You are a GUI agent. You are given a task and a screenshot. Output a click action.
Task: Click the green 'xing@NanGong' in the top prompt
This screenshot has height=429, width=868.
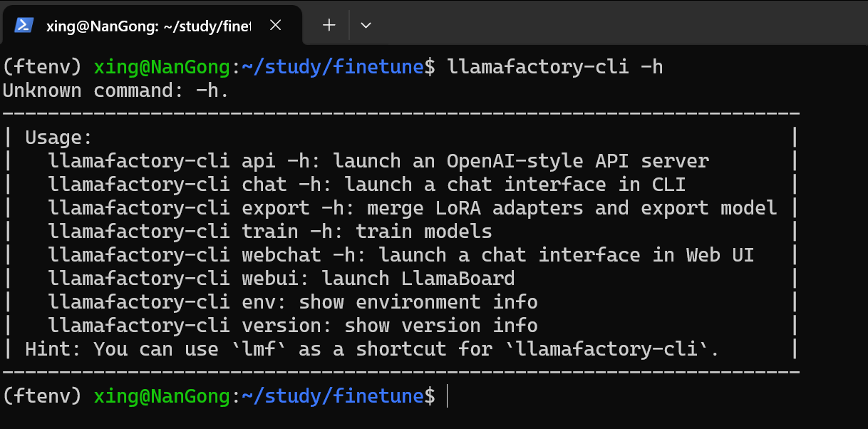162,68
